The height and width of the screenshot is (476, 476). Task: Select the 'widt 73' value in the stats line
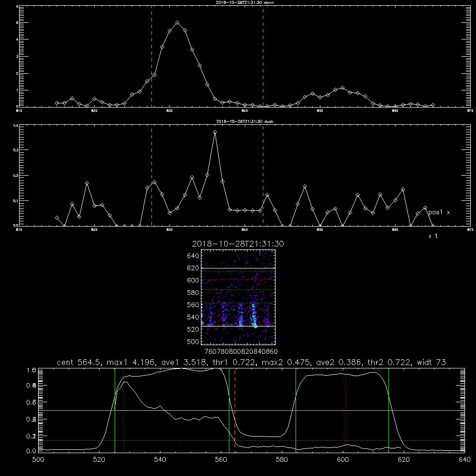coord(431,362)
